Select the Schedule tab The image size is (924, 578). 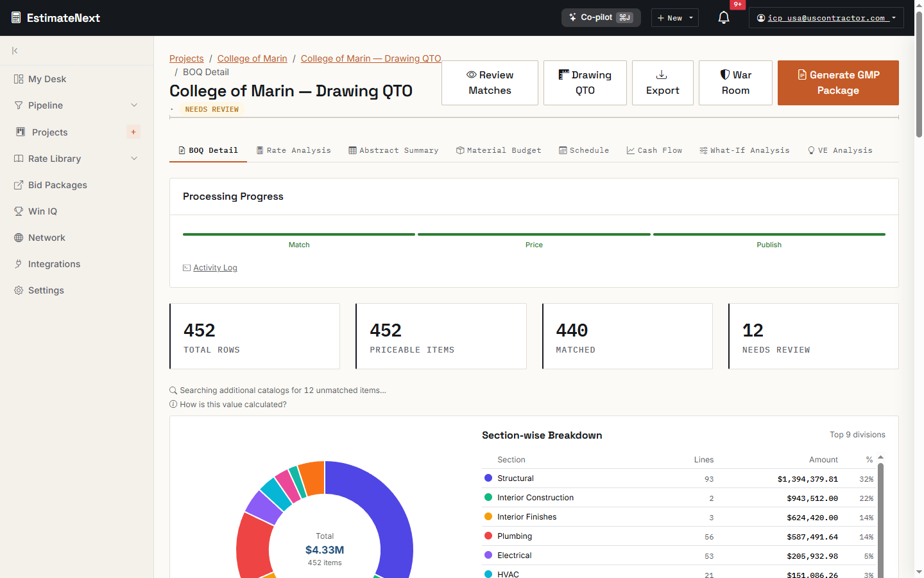click(x=584, y=150)
